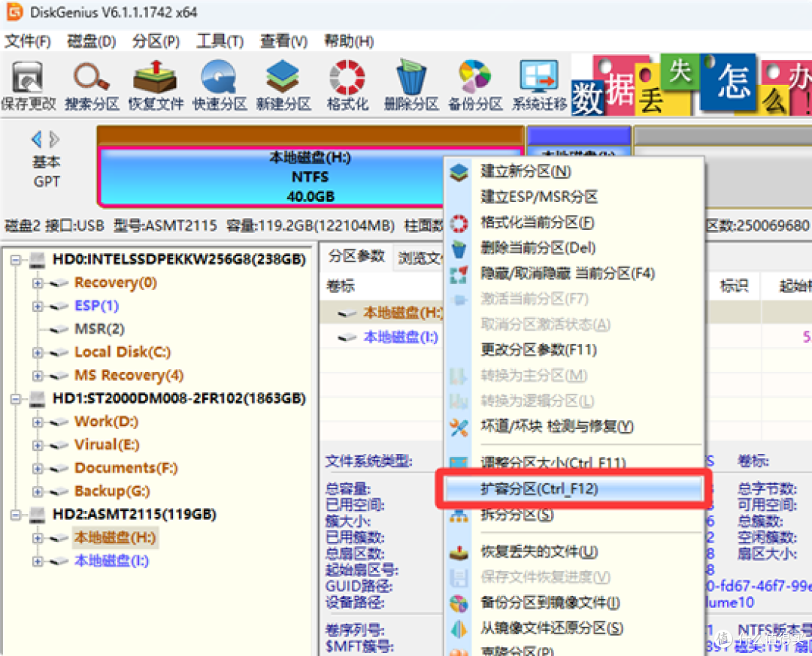Image resolution: width=812 pixels, height=656 pixels.
Task: Click the pie icon beside 备份分区到镜像文件
Action: (459, 603)
